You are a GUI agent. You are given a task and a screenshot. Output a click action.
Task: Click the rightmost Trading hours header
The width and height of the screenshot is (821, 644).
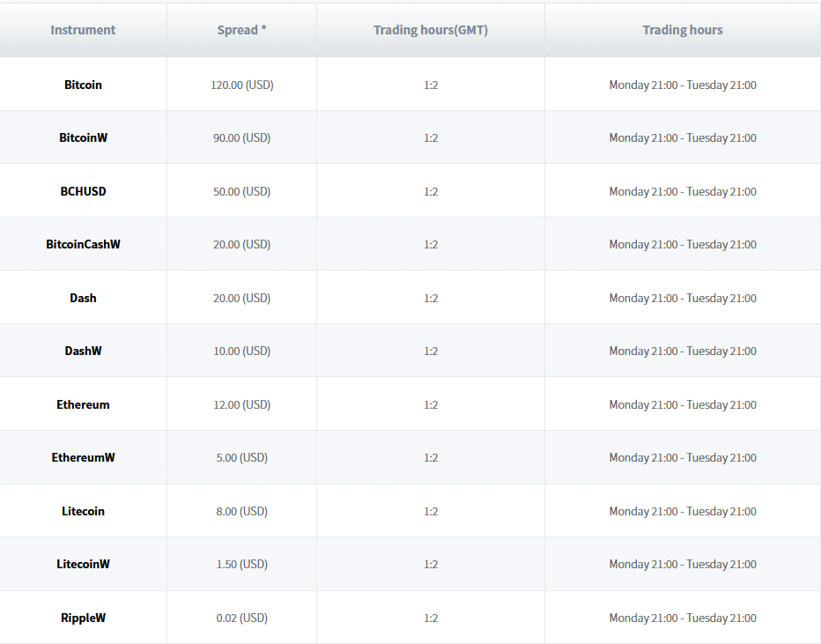click(x=682, y=30)
